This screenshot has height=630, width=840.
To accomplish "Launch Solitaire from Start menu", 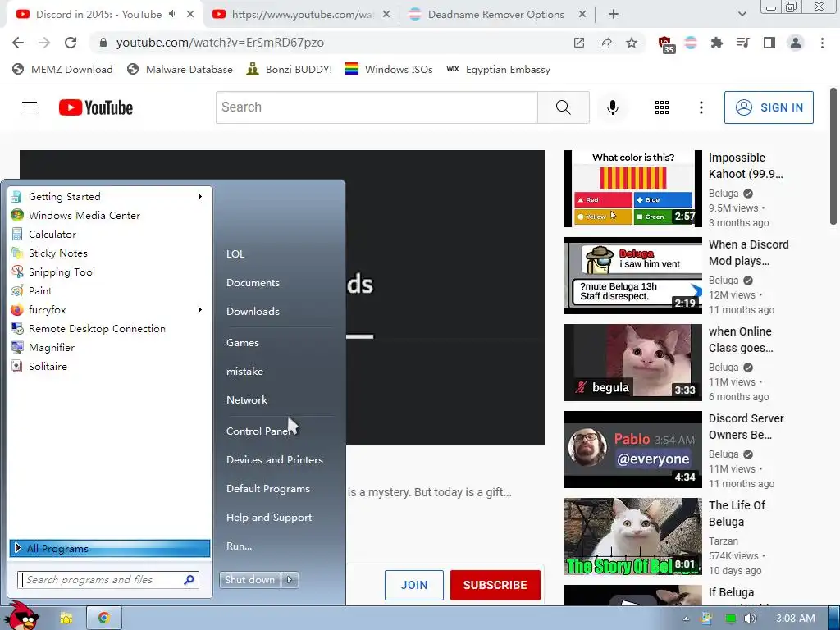I will [x=48, y=366].
